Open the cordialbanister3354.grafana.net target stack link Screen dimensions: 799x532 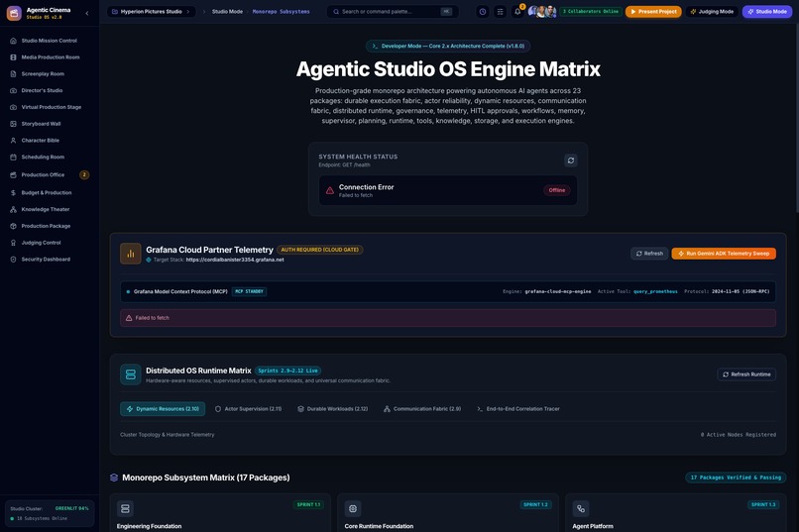(235, 260)
